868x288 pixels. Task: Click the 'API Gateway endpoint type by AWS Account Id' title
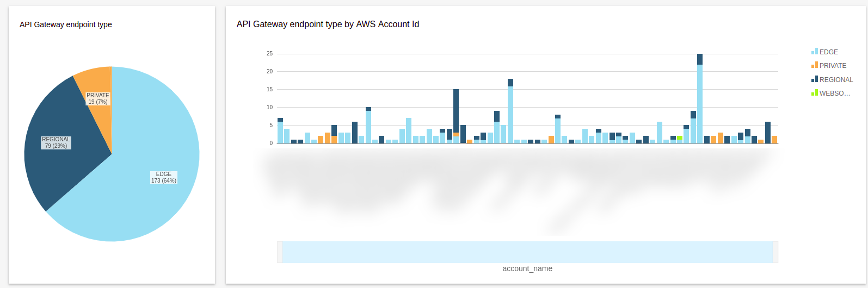pyautogui.click(x=328, y=24)
